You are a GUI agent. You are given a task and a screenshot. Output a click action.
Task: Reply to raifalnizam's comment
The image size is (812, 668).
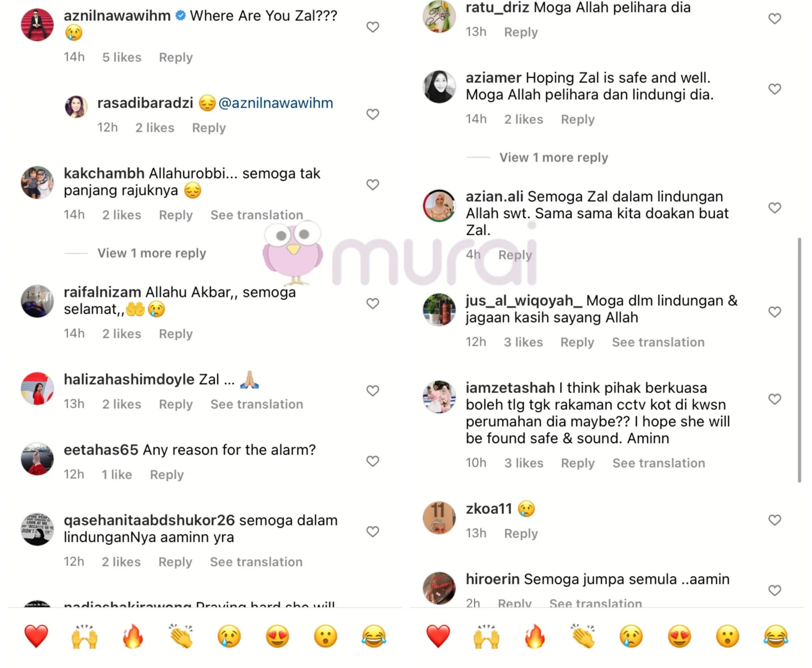[x=176, y=334]
